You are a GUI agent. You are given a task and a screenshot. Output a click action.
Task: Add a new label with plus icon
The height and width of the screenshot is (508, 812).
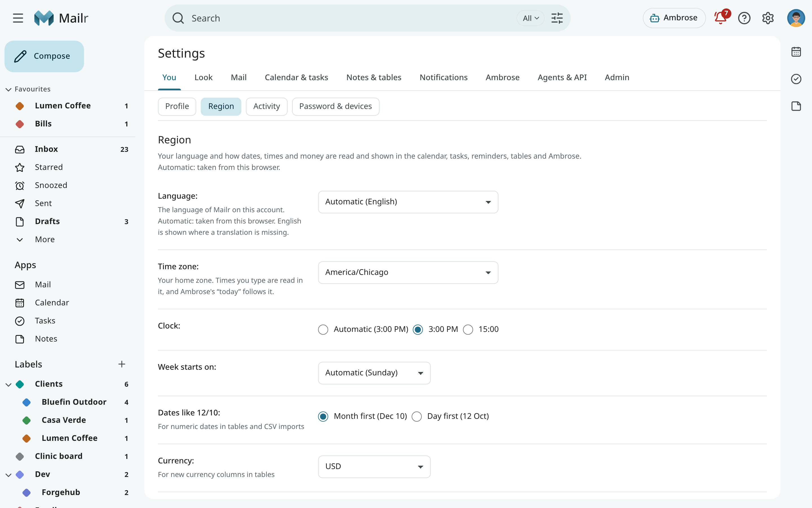pos(122,364)
